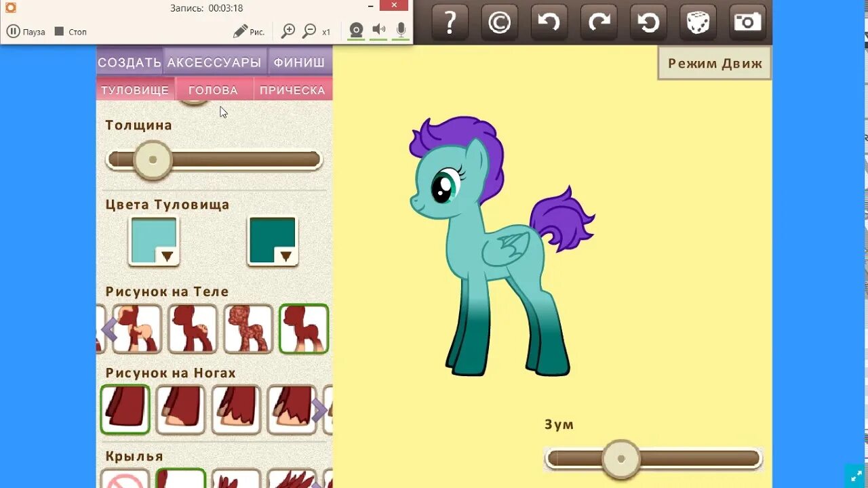868x488 pixels.
Task: Click the recorder x1 zoom level
Action: click(326, 32)
